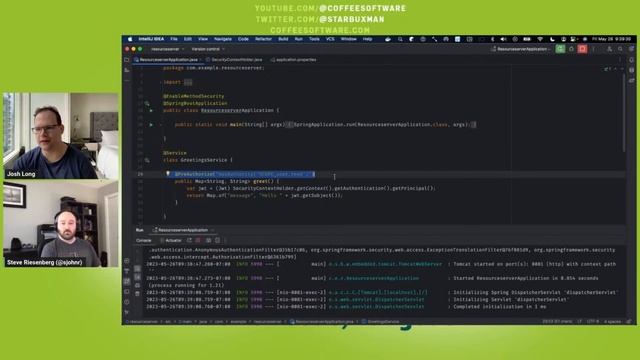Image resolution: width=640 pixels, height=360 pixels.
Task: Toggle soft-wrap icon in console gutter
Action: (x=137, y=269)
